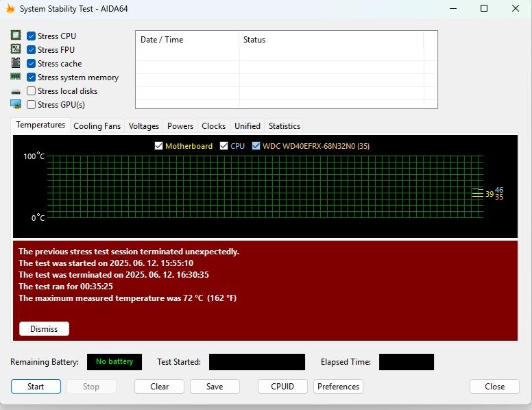This screenshot has width=532, height=410.
Task: Click the Test Started field
Action: click(x=257, y=362)
